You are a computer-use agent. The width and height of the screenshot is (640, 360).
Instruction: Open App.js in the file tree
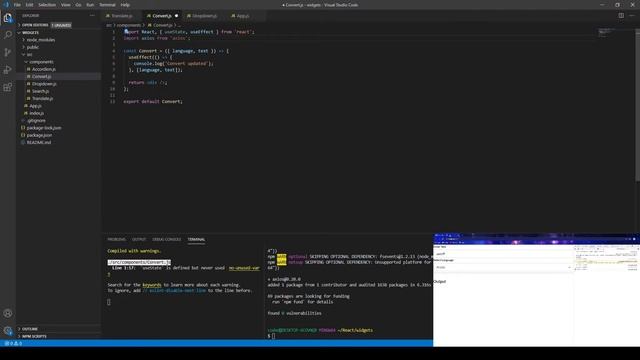pyautogui.click(x=36, y=106)
